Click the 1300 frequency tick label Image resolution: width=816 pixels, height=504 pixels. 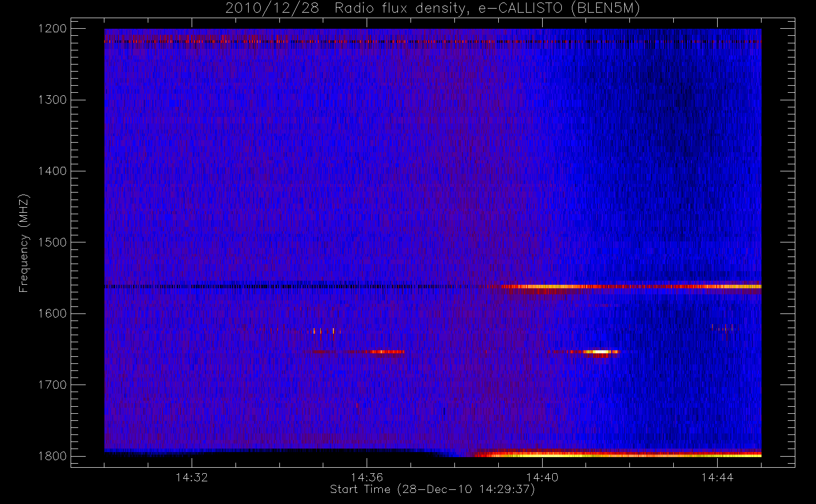tap(52, 100)
